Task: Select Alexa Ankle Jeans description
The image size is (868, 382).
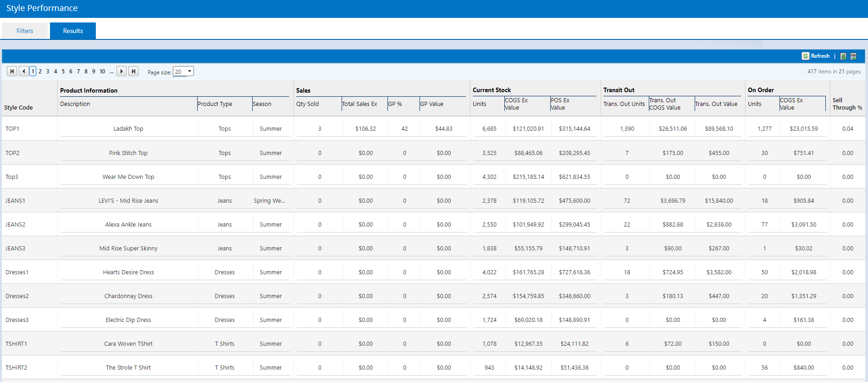Action: pos(128,225)
